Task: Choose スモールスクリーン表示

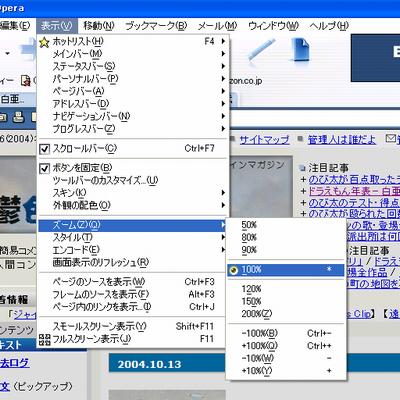Action: 133,326
